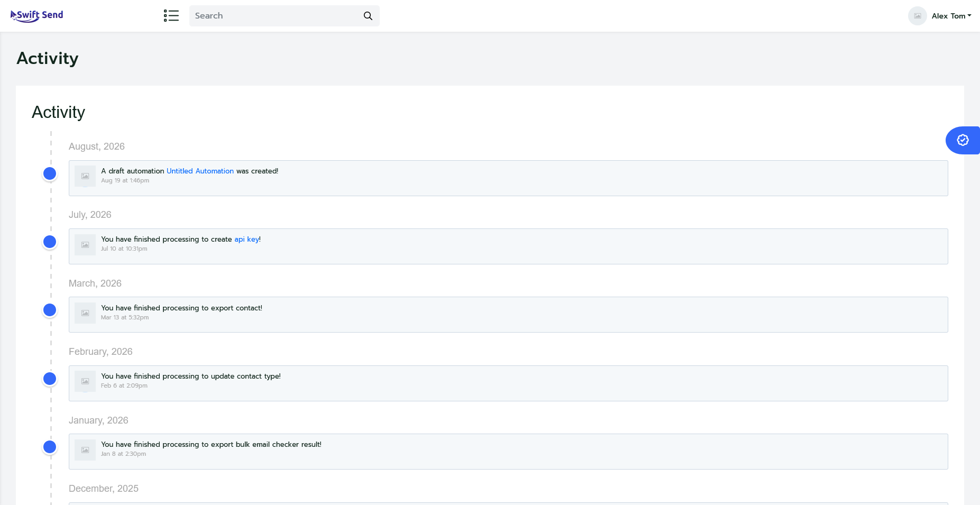
Task: Click the 'March, 2026' month heading
Action: pos(95,283)
